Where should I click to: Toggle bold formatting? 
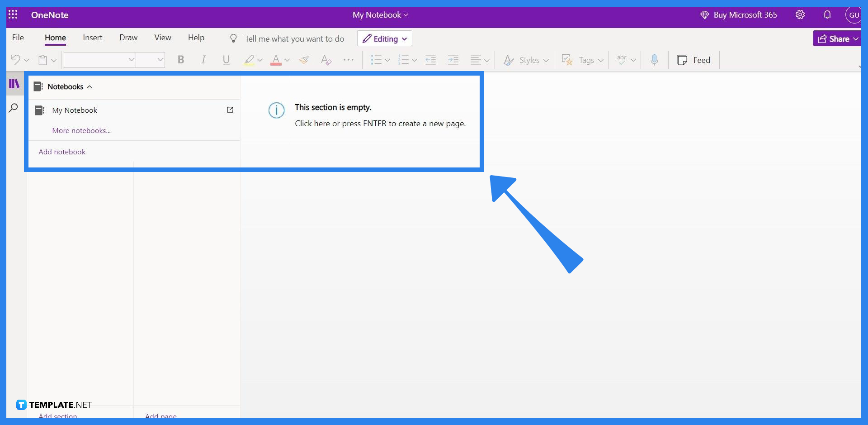click(x=181, y=59)
